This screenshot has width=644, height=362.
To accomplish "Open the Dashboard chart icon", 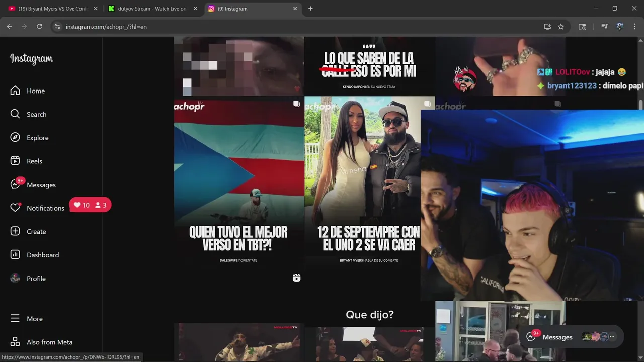I will [x=15, y=255].
